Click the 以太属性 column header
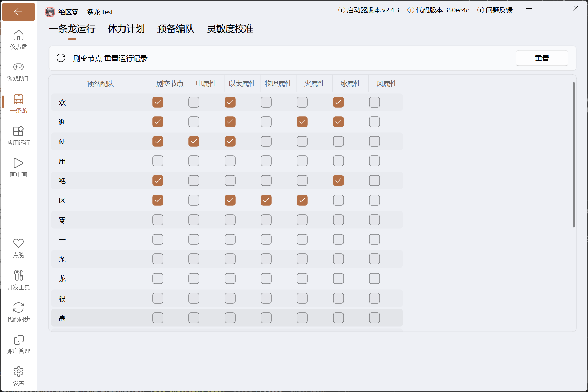This screenshot has width=588, height=392. (x=242, y=84)
